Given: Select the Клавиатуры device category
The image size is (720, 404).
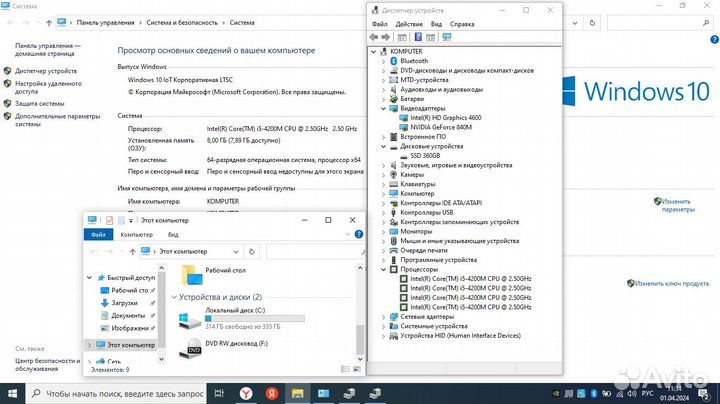Looking at the screenshot, I should [x=417, y=184].
